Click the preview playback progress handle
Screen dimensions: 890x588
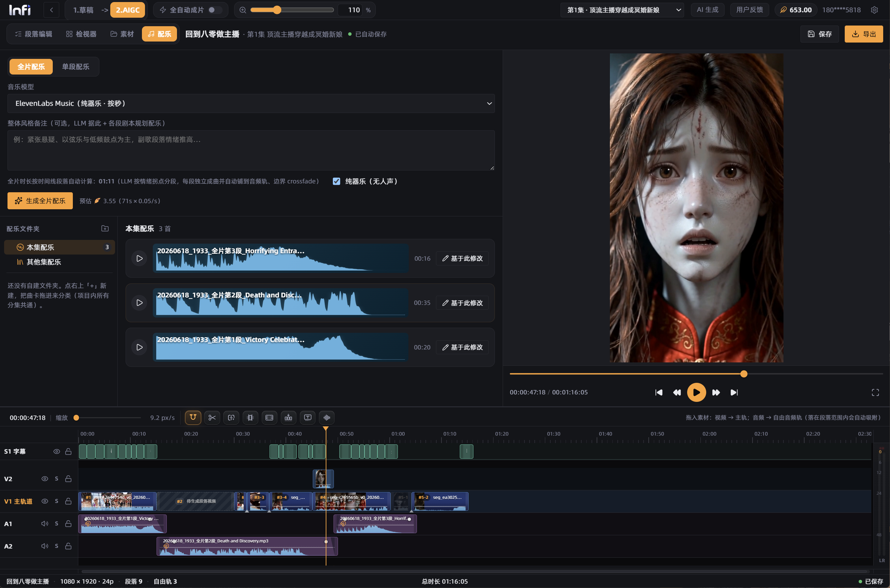pos(744,374)
